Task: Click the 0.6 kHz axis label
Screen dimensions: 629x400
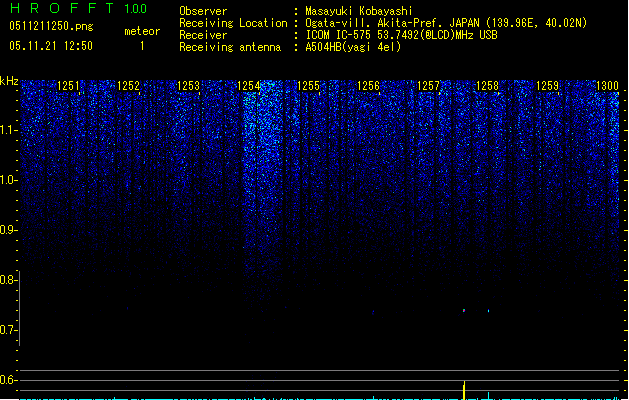Action: click(x=8, y=380)
